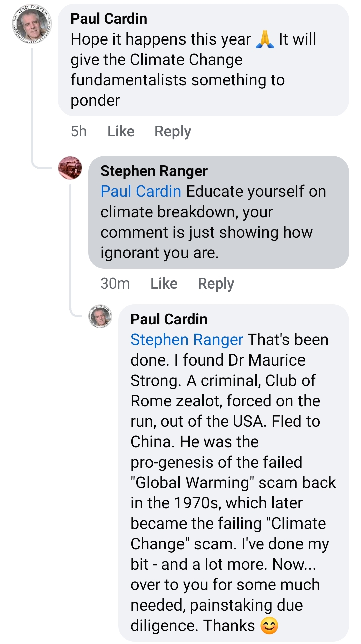The image size is (361, 644).
Task: Open Paul Cardin's bold name on the last reply
Action: pos(169,319)
